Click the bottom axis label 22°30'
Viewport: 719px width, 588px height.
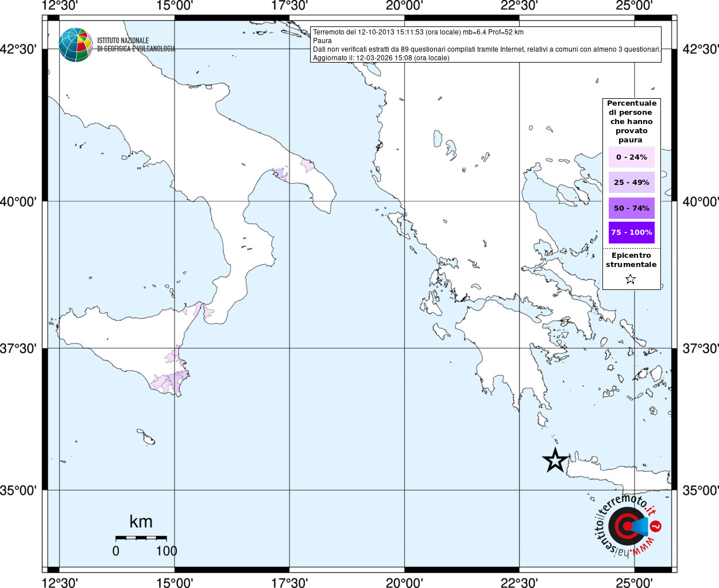click(x=519, y=582)
